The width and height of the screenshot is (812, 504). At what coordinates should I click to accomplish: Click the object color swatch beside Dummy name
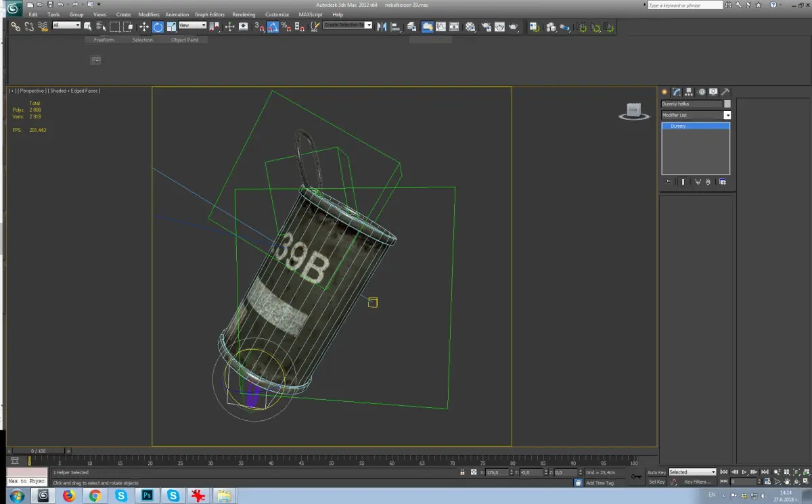coord(727,104)
